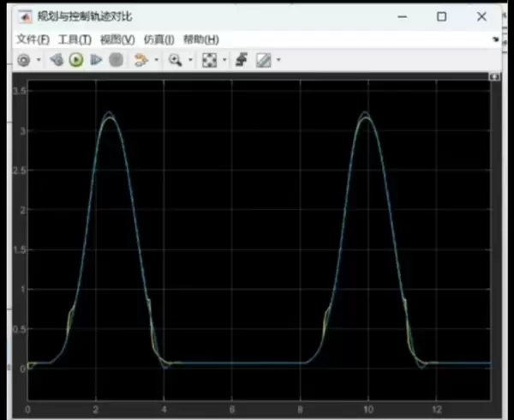Click the Highlight Simulink Block icon

(x=141, y=60)
